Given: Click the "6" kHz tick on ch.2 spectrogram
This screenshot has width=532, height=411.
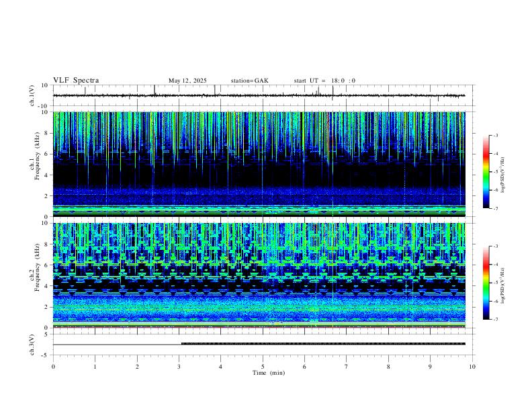Looking at the screenshot, I should (x=46, y=265).
